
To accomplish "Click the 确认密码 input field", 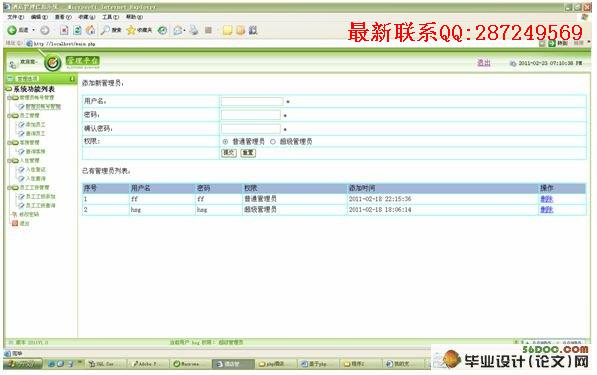I will point(251,129).
